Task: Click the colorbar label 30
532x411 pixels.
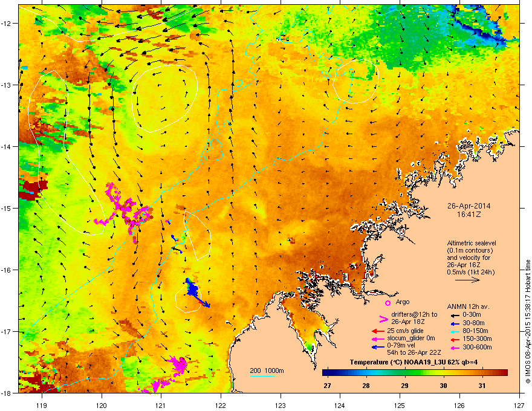Action: [443, 386]
